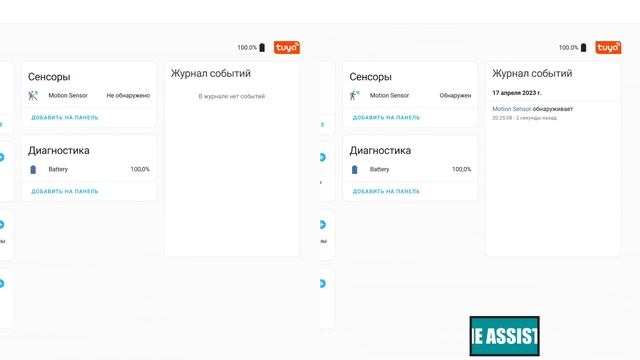Click the Обнаружен status value

click(456, 96)
